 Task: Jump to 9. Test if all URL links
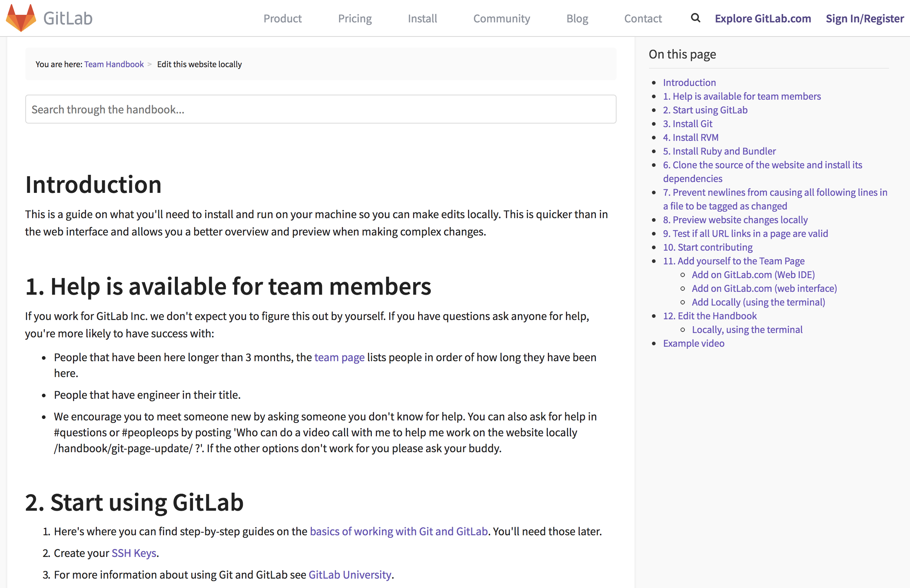click(745, 234)
